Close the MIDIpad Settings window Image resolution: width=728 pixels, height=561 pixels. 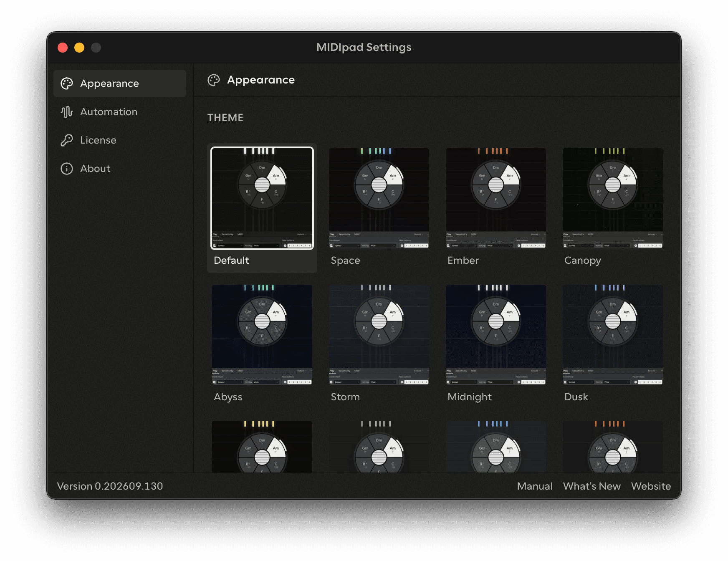tap(63, 48)
